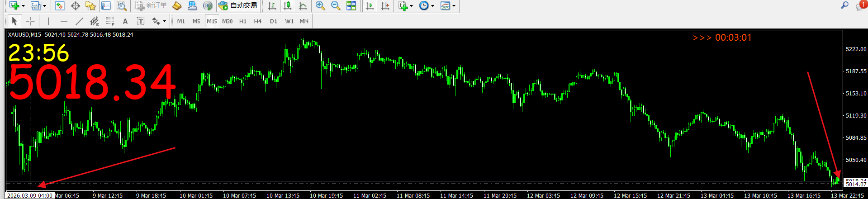Switch to line chart mode
Viewport: 868px width, 199px height.
(x=303, y=5)
